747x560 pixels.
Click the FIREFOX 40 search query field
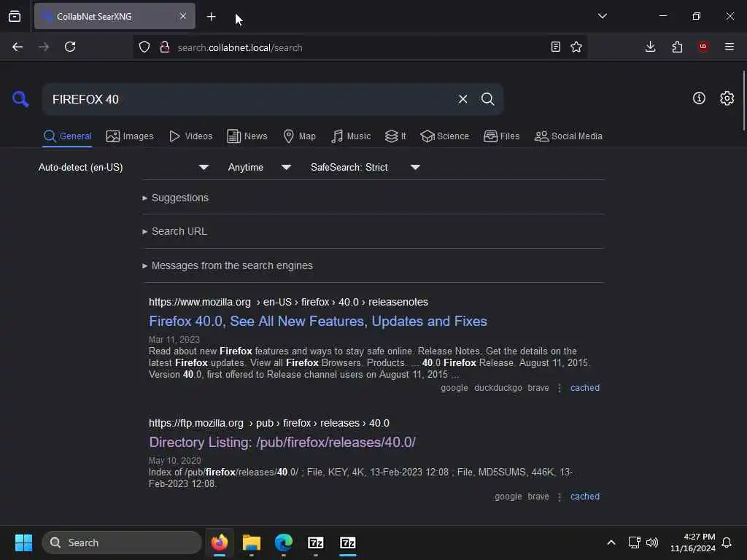click(x=250, y=99)
